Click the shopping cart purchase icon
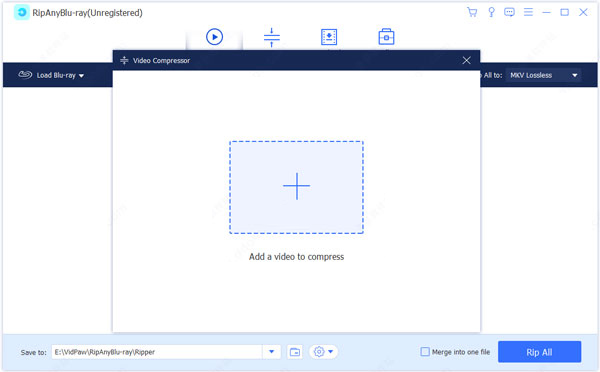Viewport: 600px width, 372px height. [x=472, y=12]
